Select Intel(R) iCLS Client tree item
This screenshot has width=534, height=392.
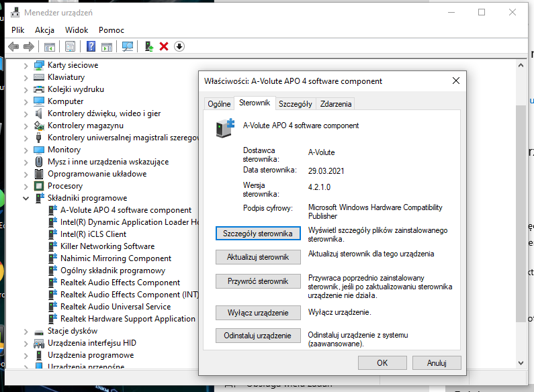pyautogui.click(x=93, y=234)
